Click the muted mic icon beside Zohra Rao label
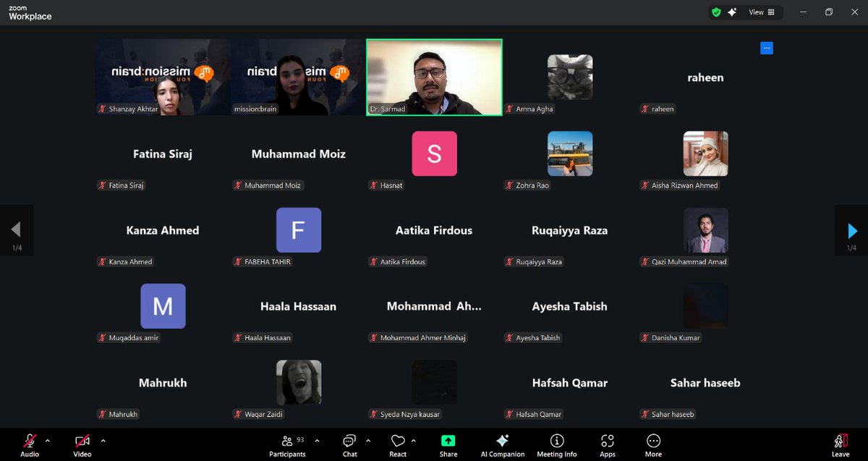The width and height of the screenshot is (868, 461). [510, 185]
